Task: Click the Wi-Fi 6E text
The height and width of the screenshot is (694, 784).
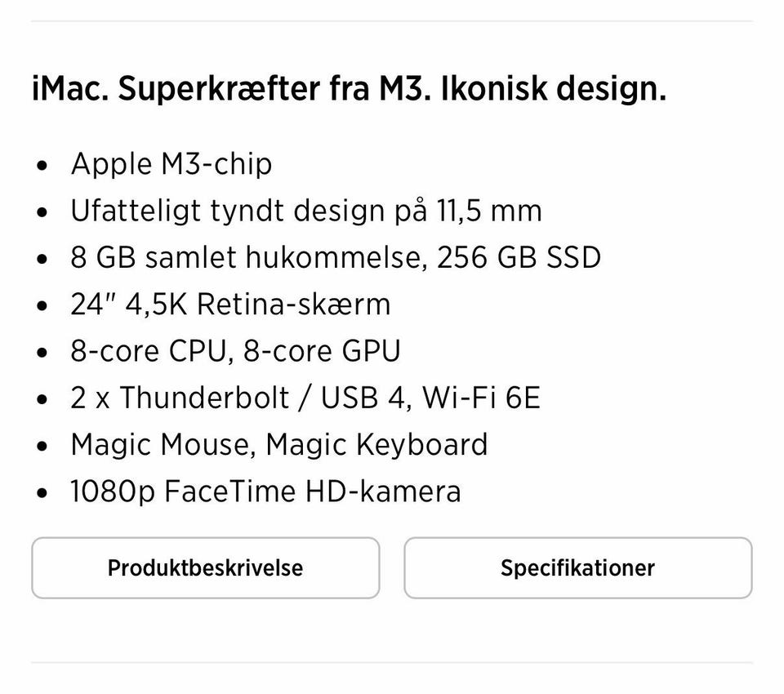Action: [x=481, y=398]
